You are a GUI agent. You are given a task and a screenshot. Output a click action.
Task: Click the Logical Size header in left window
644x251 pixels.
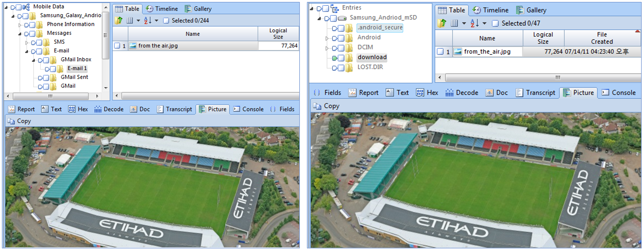pyautogui.click(x=278, y=34)
